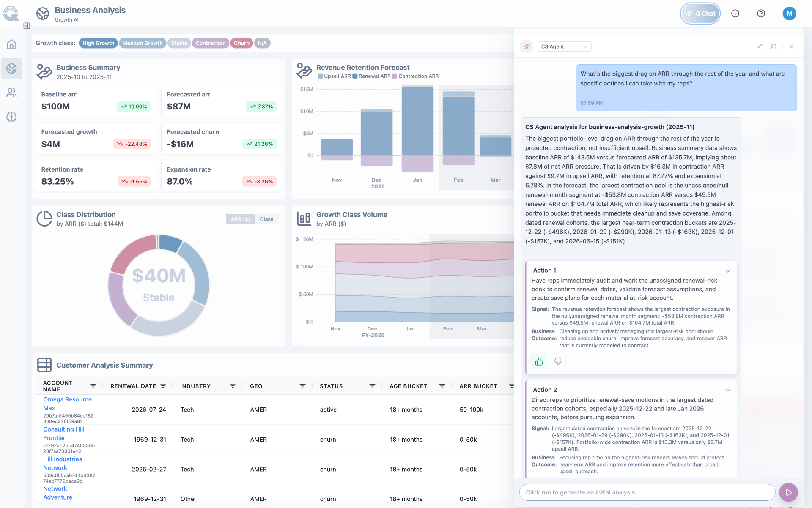The width and height of the screenshot is (812, 508).
Task: Filter the Industry column
Action: click(x=233, y=386)
